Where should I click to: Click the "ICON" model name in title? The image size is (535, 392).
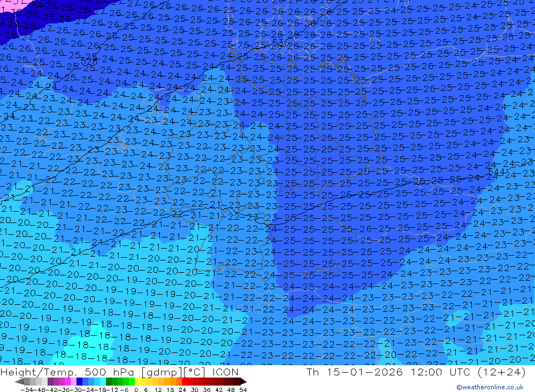point(225,372)
